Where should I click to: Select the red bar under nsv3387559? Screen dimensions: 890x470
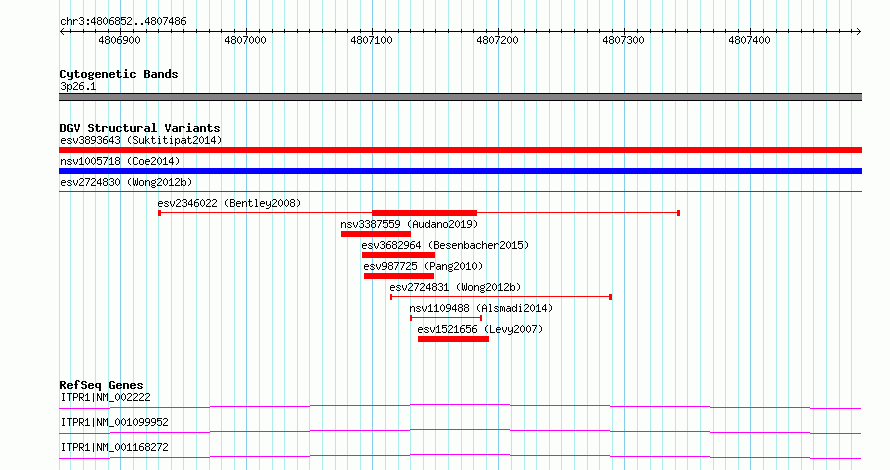click(376, 234)
